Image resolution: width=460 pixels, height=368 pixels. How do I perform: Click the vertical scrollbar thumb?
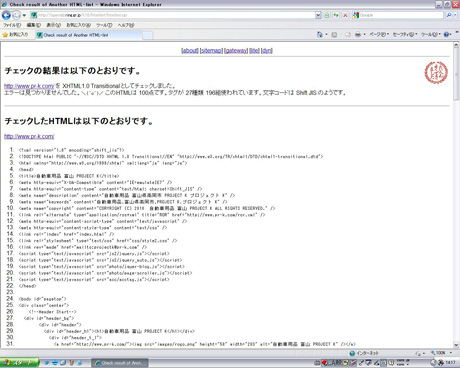point(456,75)
